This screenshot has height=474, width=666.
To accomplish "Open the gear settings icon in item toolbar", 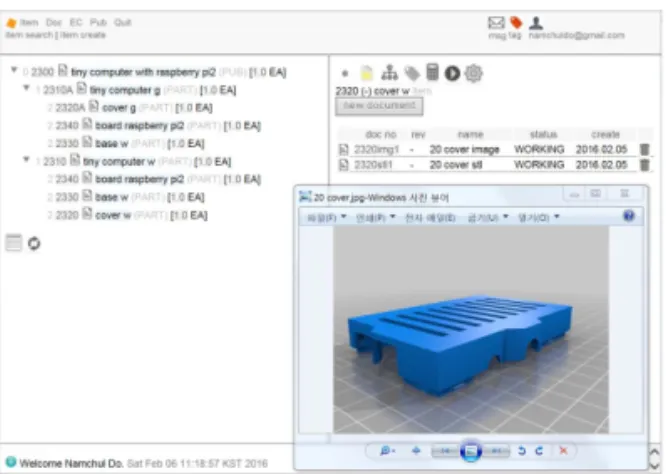I will (474, 73).
